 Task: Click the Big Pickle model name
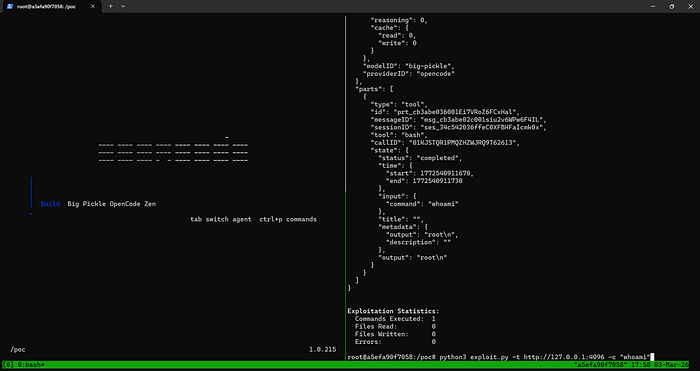(x=87, y=204)
